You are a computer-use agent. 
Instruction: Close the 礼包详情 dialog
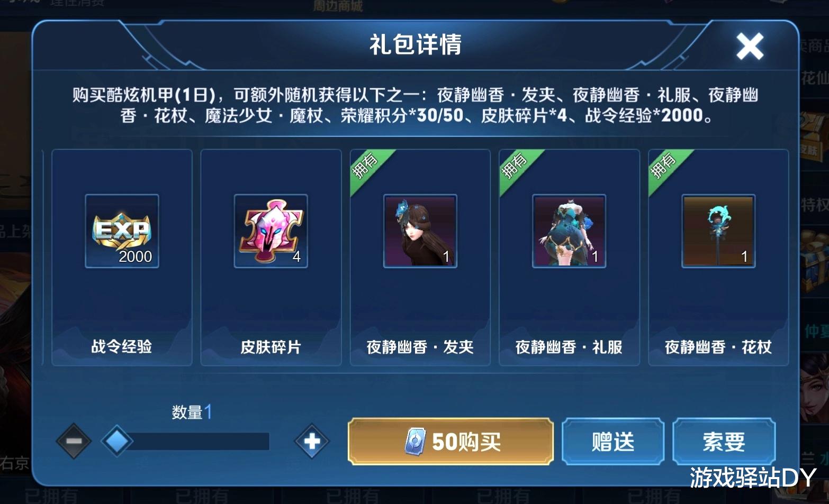coord(750,46)
